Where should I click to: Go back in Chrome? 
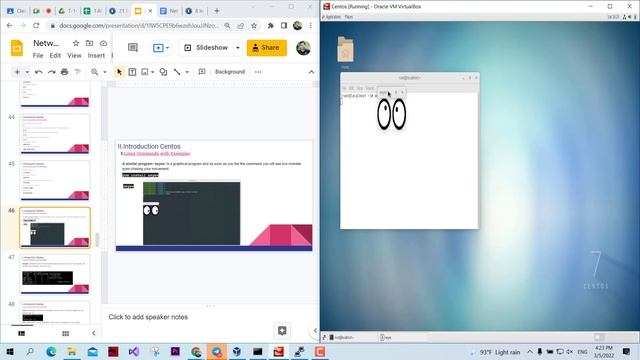click(9, 25)
